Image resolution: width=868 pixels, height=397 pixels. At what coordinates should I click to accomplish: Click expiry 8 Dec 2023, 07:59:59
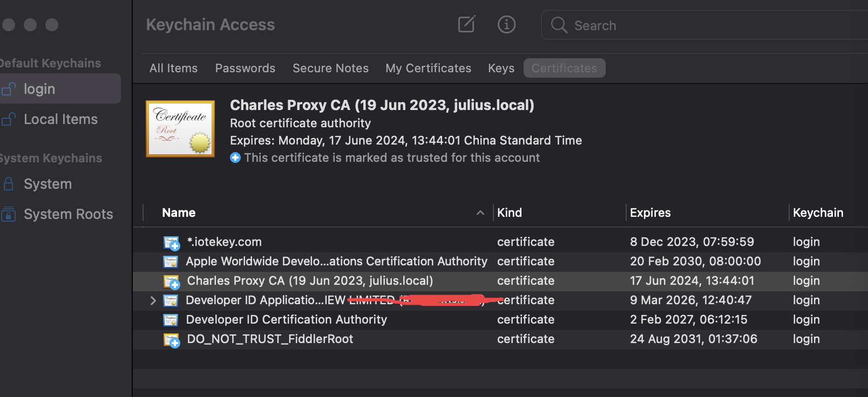[x=692, y=242]
